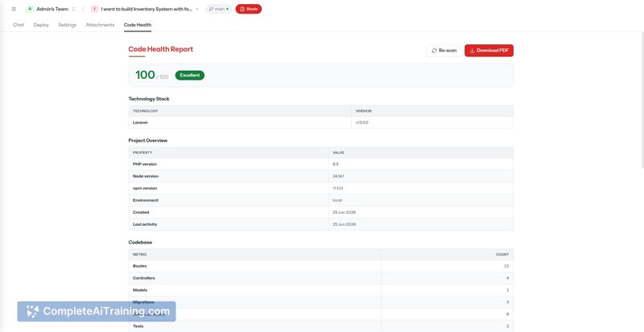This screenshot has height=332, width=644.
Task: Open the hamburger menu icon
Action: (x=14, y=9)
